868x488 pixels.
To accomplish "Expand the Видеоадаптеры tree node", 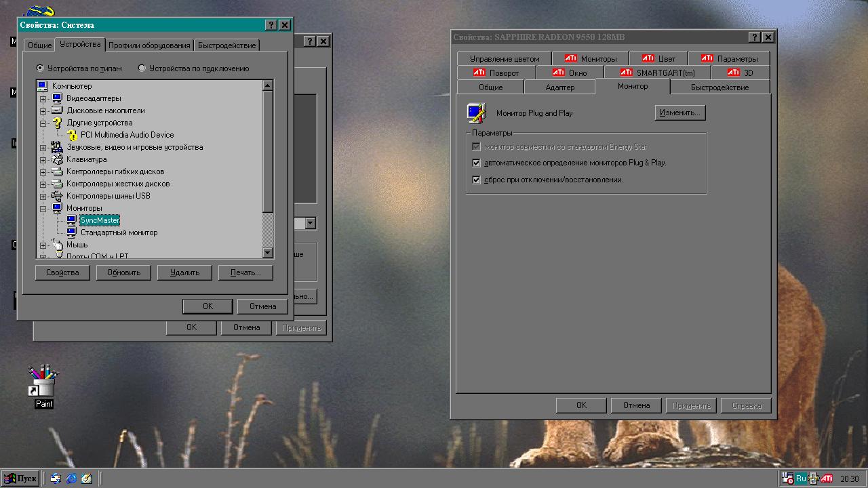I will click(43, 98).
